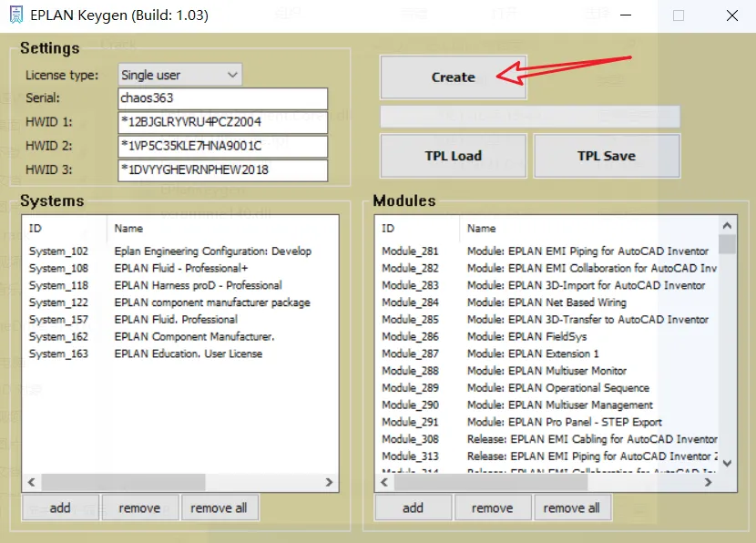Select the System_162 Component Manufacturer row
The image size is (756, 543).
pos(179,336)
